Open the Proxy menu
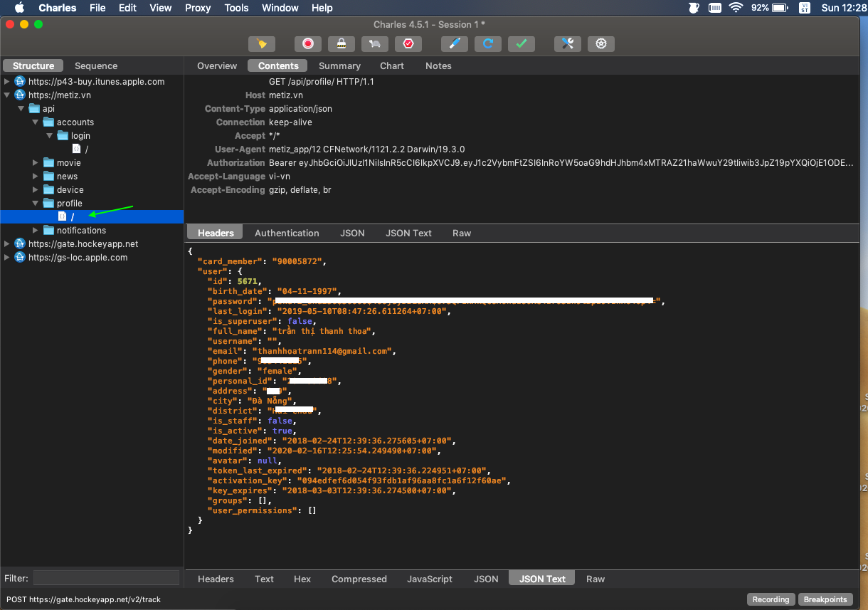Viewport: 868px width, 610px height. click(x=198, y=8)
